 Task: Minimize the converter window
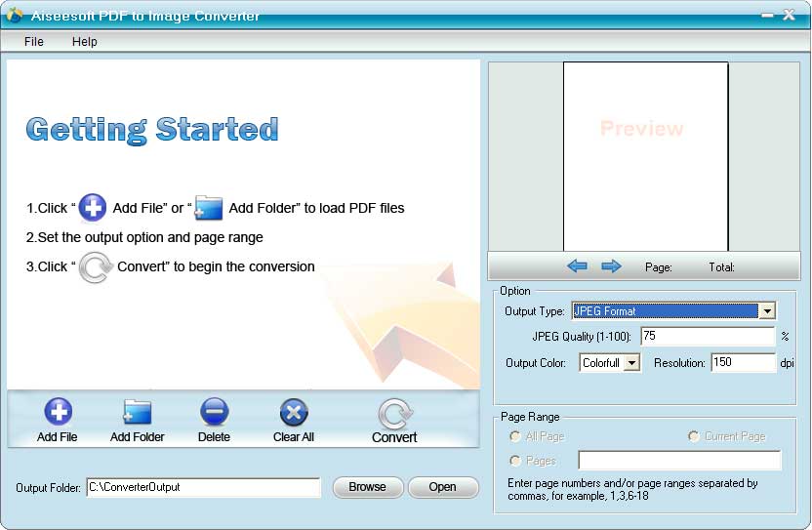pyautogui.click(x=767, y=16)
